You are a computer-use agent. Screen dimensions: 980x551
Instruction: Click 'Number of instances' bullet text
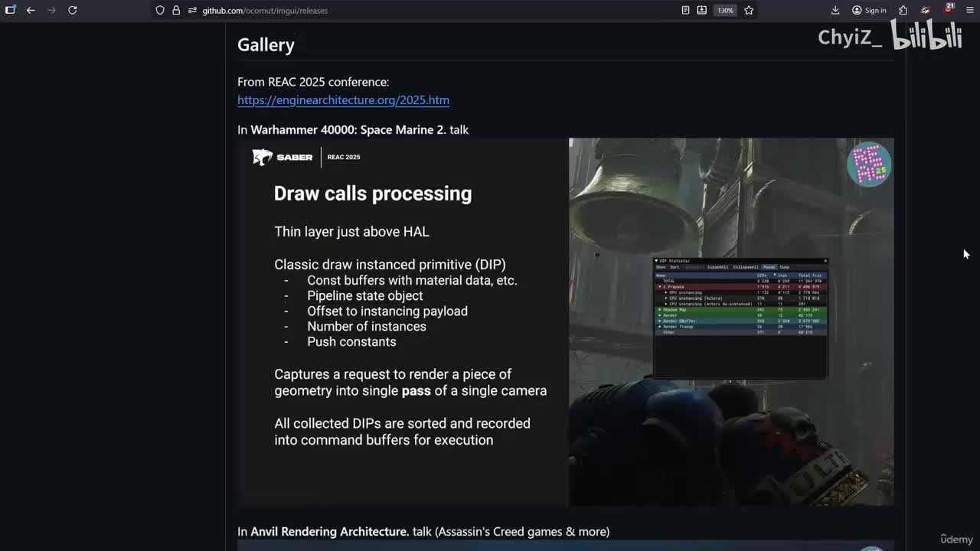click(x=367, y=326)
